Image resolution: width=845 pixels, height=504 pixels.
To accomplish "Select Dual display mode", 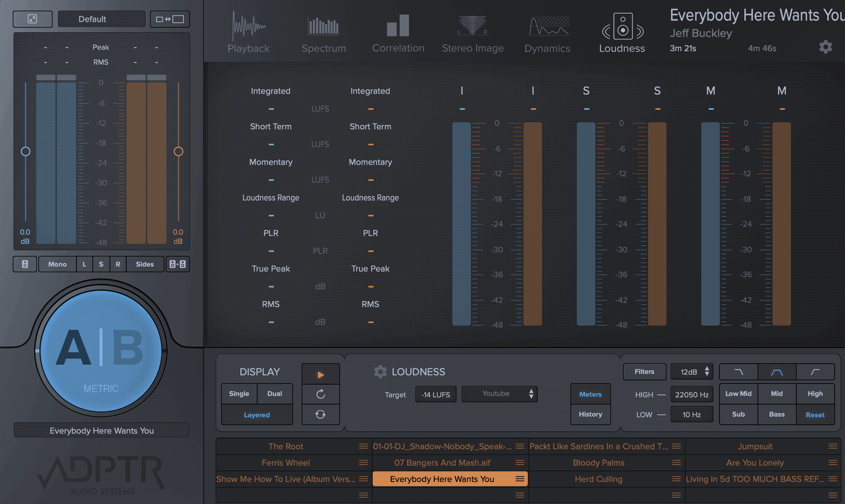I will click(x=275, y=393).
